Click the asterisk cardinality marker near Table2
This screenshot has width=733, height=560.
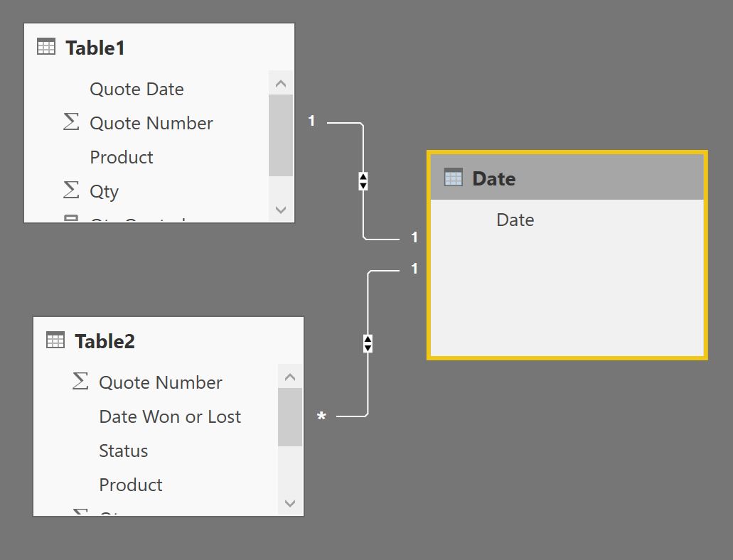[321, 416]
